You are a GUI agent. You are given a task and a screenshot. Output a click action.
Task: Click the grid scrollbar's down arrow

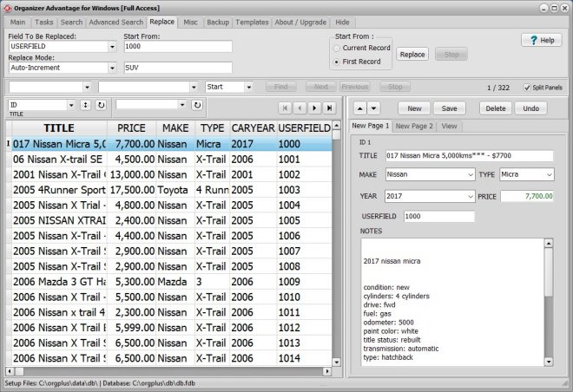[x=336, y=362]
